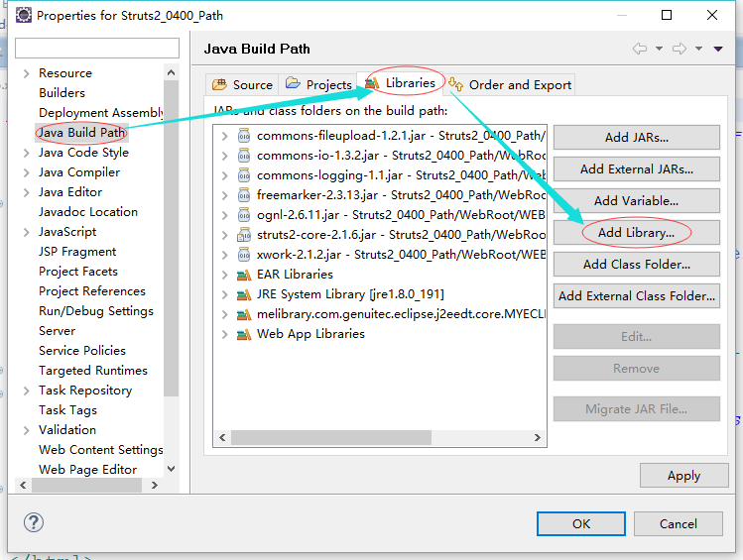Click the Projects tab folder icon
This screenshot has width=743, height=560.
tap(293, 83)
